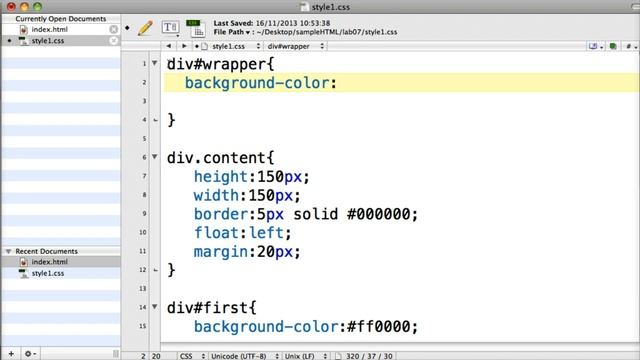This screenshot has height=360, width=640.
Task: Click the style1.css file icon in Open Documents
Action: click(24, 40)
